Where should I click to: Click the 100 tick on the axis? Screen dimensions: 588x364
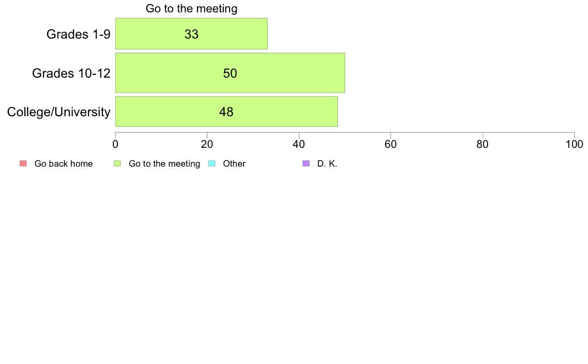[574, 144]
